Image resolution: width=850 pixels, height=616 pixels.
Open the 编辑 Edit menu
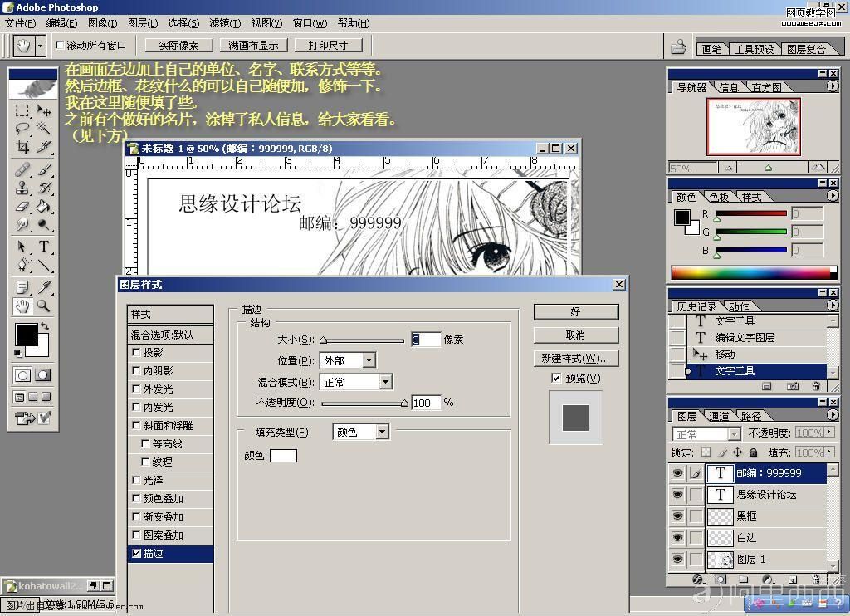(x=61, y=22)
